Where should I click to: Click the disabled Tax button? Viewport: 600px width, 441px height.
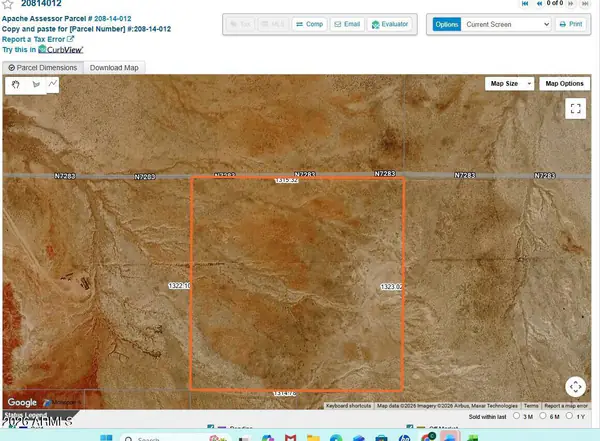click(x=240, y=24)
